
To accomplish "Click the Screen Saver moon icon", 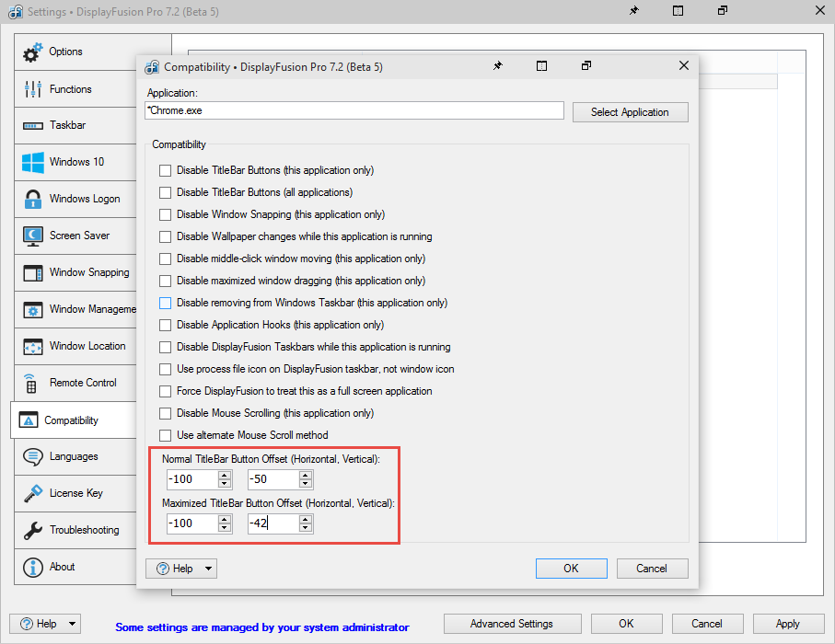I will (x=33, y=236).
